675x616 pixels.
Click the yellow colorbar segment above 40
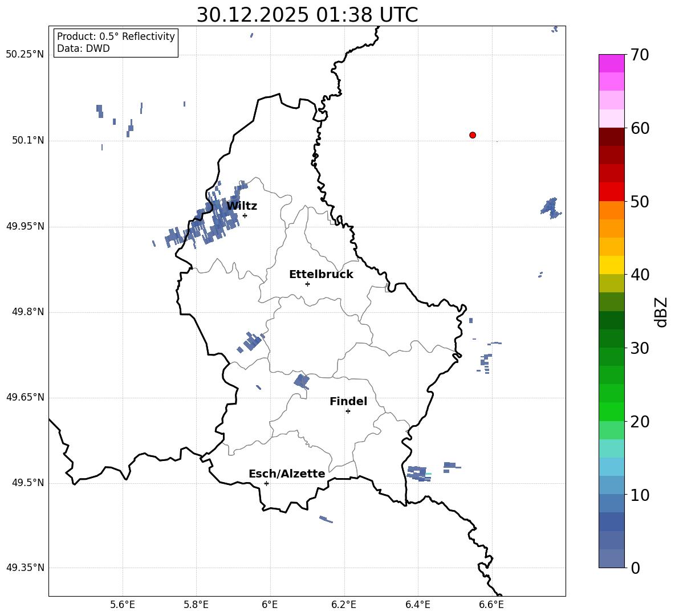[611, 265]
